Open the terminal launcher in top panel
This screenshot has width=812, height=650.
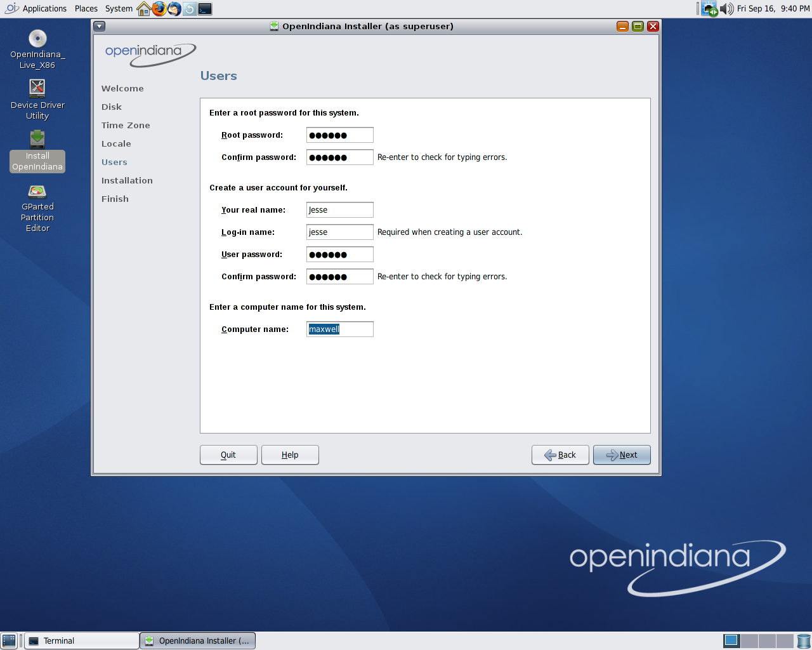(x=205, y=9)
